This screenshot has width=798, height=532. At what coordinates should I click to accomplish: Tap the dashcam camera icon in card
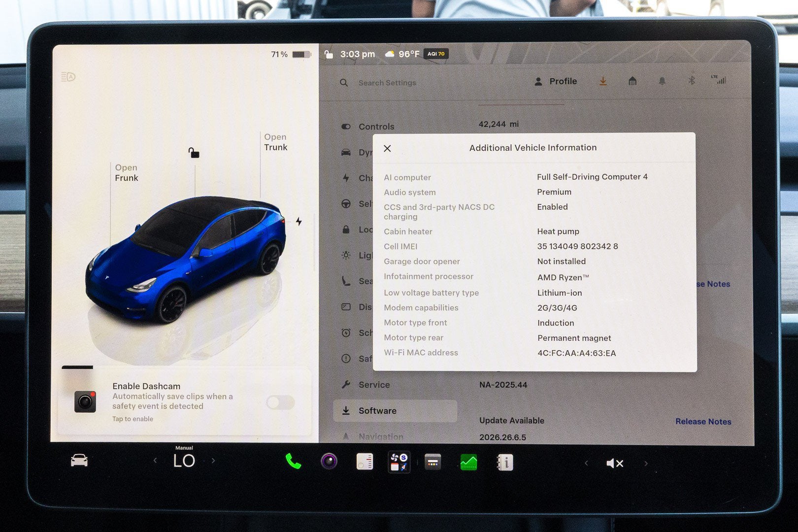[x=85, y=401]
